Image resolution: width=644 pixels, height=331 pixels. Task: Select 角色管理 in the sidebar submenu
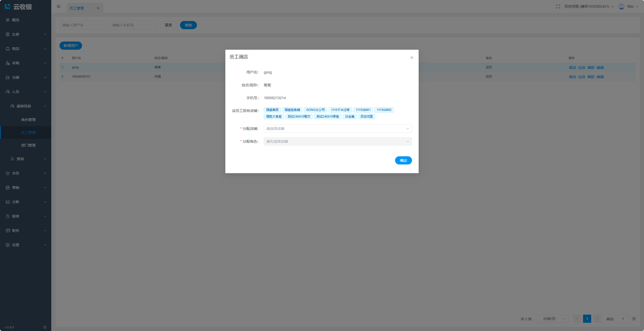pos(28,120)
